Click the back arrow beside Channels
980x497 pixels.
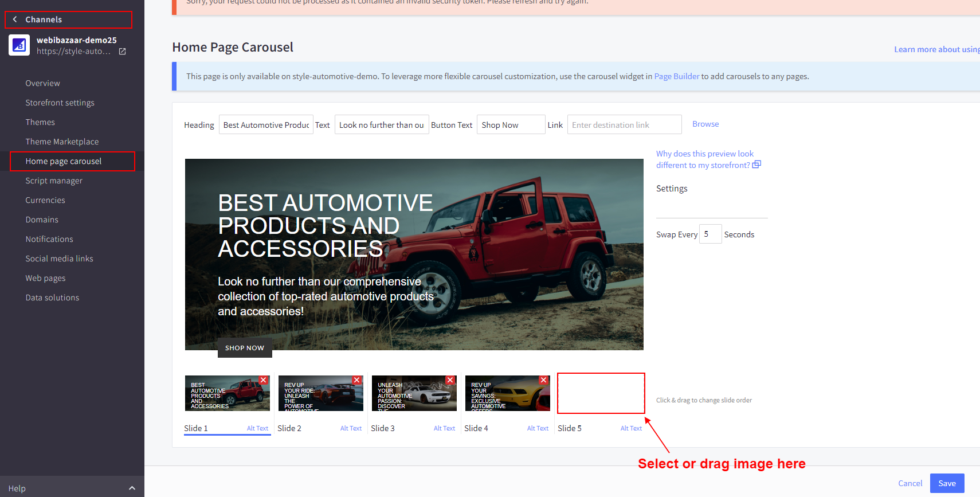click(15, 19)
